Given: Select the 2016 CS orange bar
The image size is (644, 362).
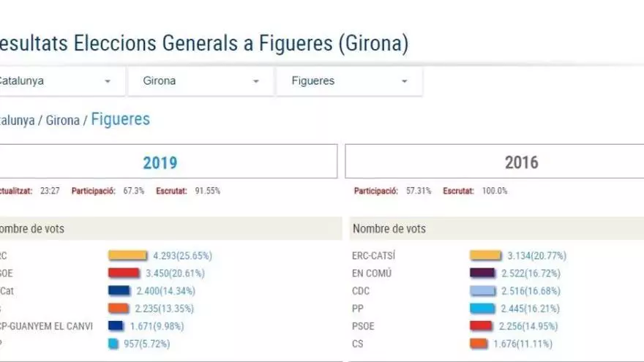Looking at the screenshot, I should (478, 343).
